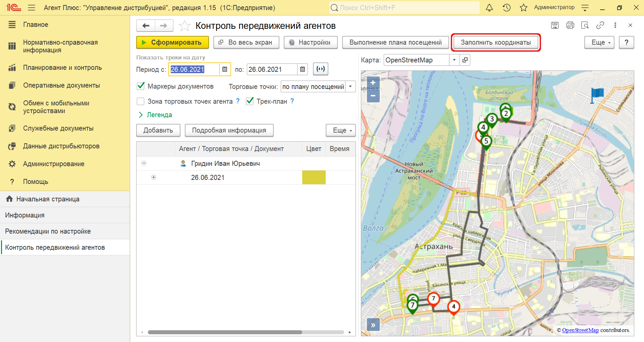
Task: Navigate forward with right arrow button
Action: point(164,26)
